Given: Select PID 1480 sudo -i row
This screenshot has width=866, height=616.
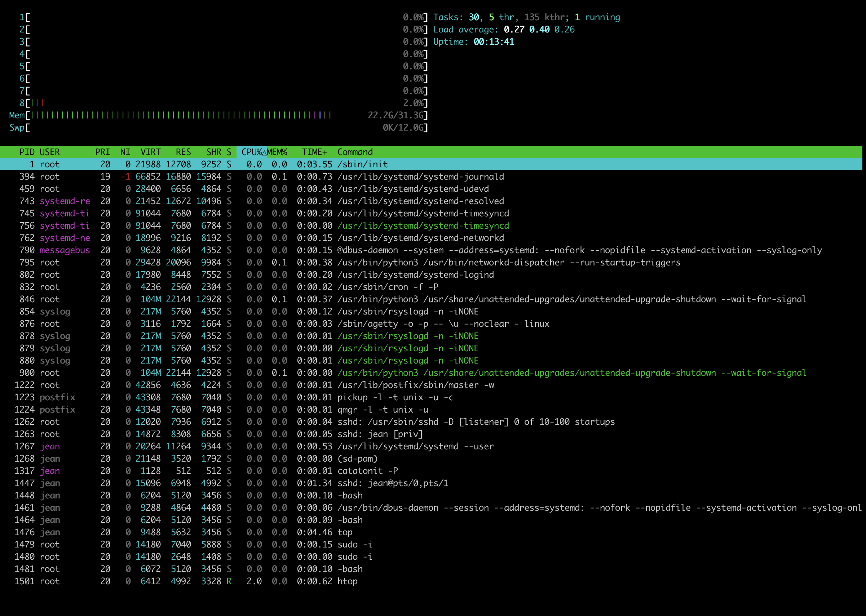Looking at the screenshot, I should (x=431, y=557).
